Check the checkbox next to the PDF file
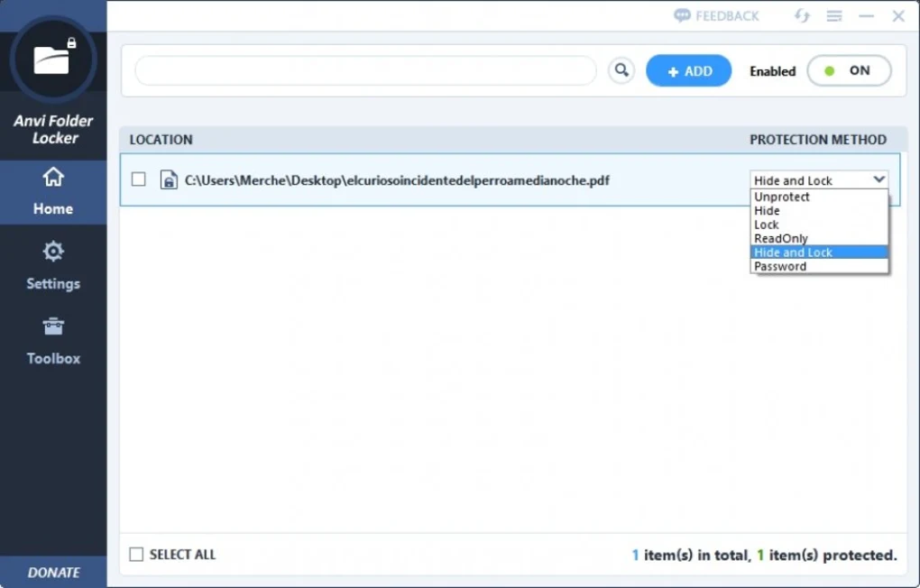The height and width of the screenshot is (588, 920). 138,179
